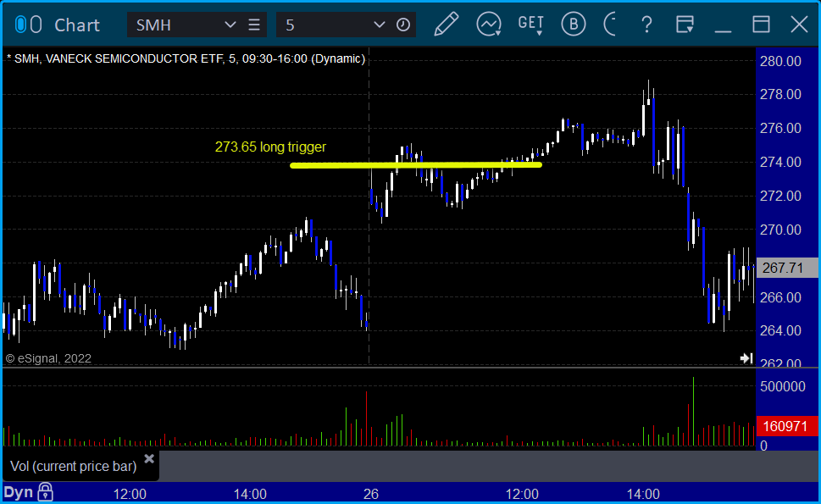This screenshot has width=821, height=504.
Task: Click the Chart window title
Action: pos(77,25)
